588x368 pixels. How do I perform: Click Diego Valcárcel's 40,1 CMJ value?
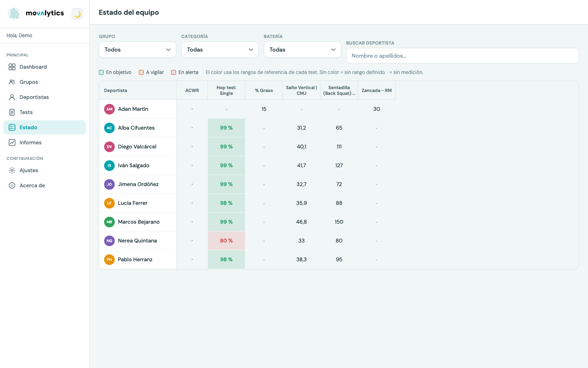coord(302,147)
